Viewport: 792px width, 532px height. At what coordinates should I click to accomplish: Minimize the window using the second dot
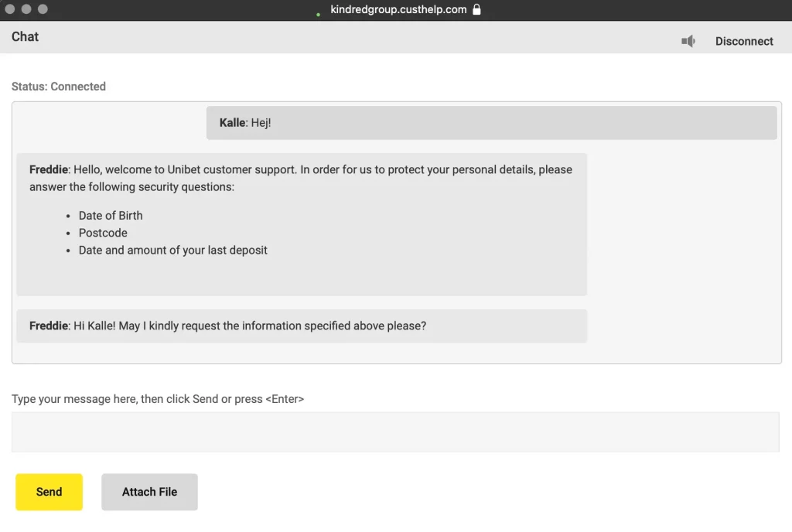click(x=26, y=9)
